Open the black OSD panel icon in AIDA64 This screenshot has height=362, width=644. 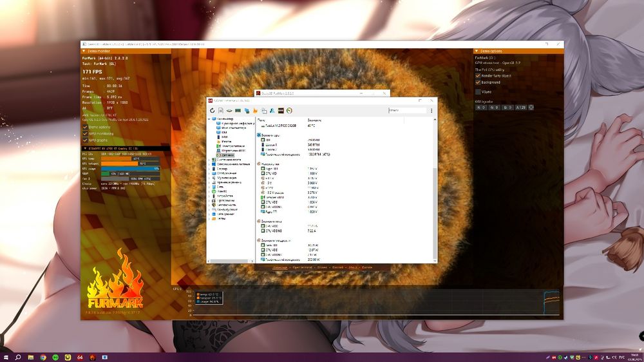point(281,111)
